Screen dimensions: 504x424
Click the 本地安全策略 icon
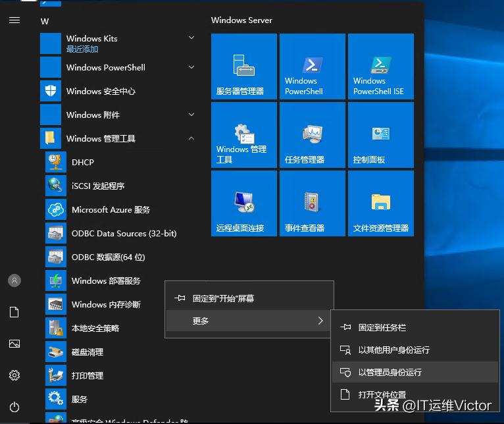[56, 328]
